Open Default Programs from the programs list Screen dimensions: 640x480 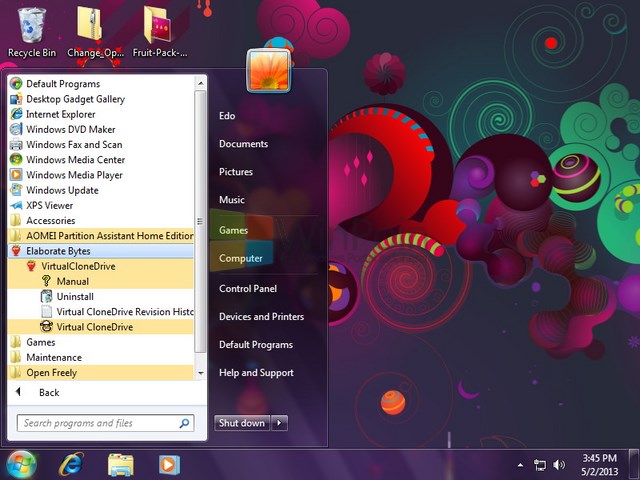(x=100, y=84)
